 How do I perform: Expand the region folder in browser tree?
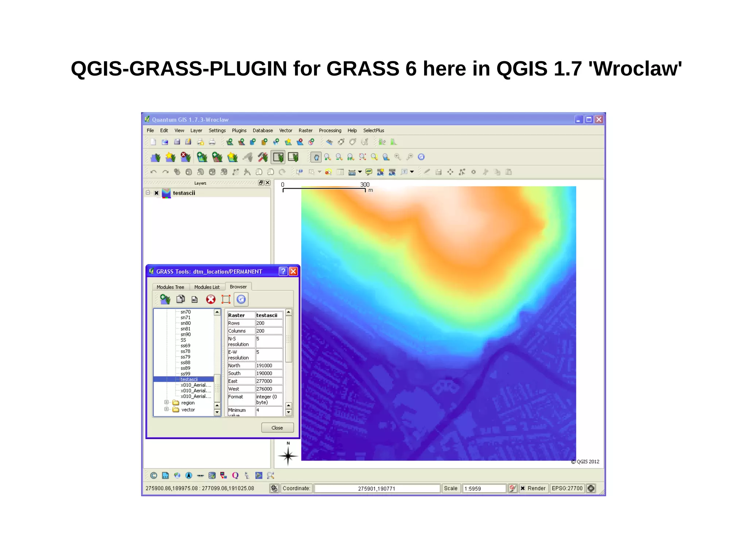point(166,402)
